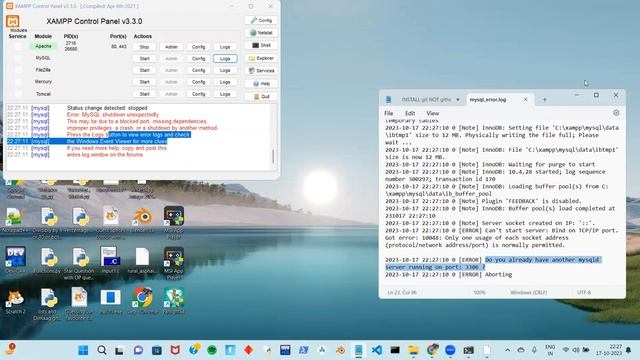Open Windows Start menu
This screenshot has height=360, width=640.
(83, 350)
